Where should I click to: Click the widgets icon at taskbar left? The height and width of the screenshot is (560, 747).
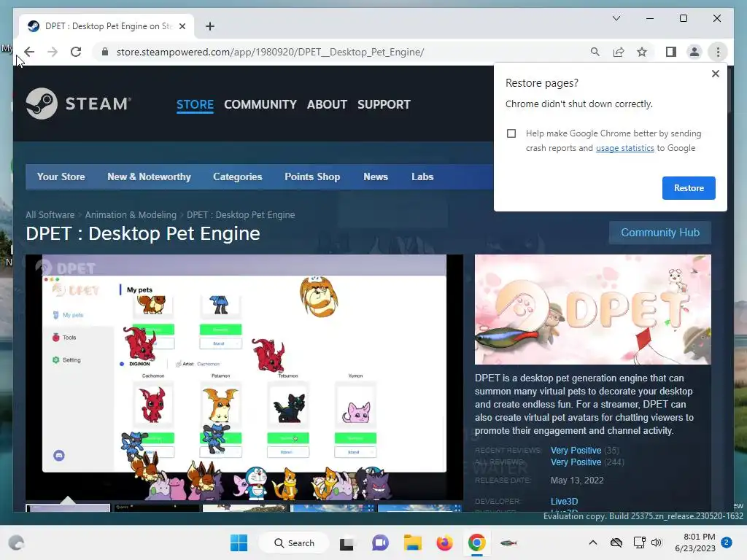pos(16,542)
